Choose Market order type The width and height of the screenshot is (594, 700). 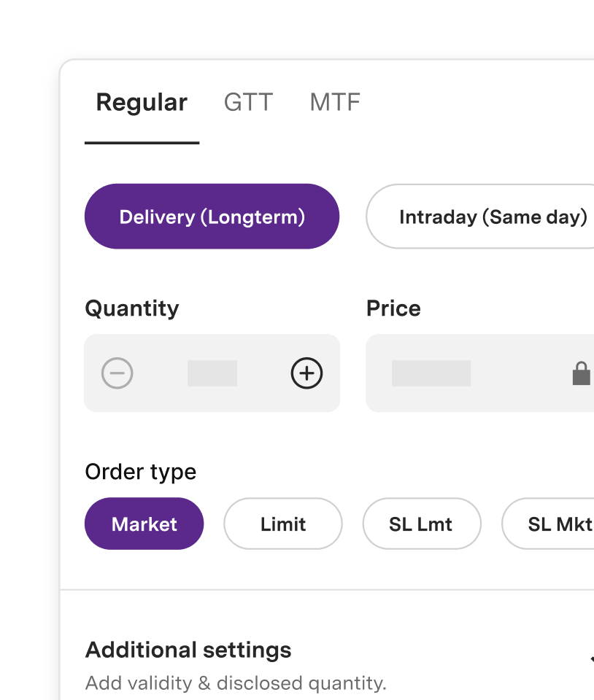tap(144, 524)
